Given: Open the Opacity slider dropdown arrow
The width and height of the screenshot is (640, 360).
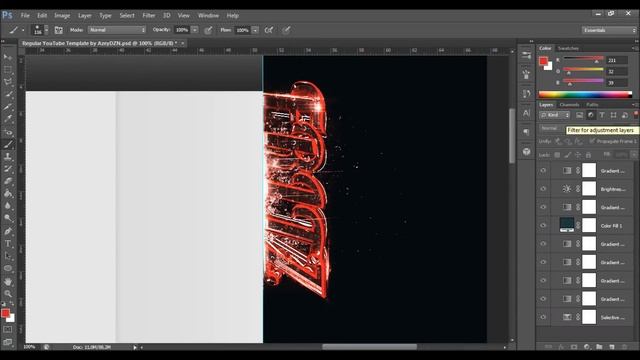Looking at the screenshot, I should [x=195, y=30].
